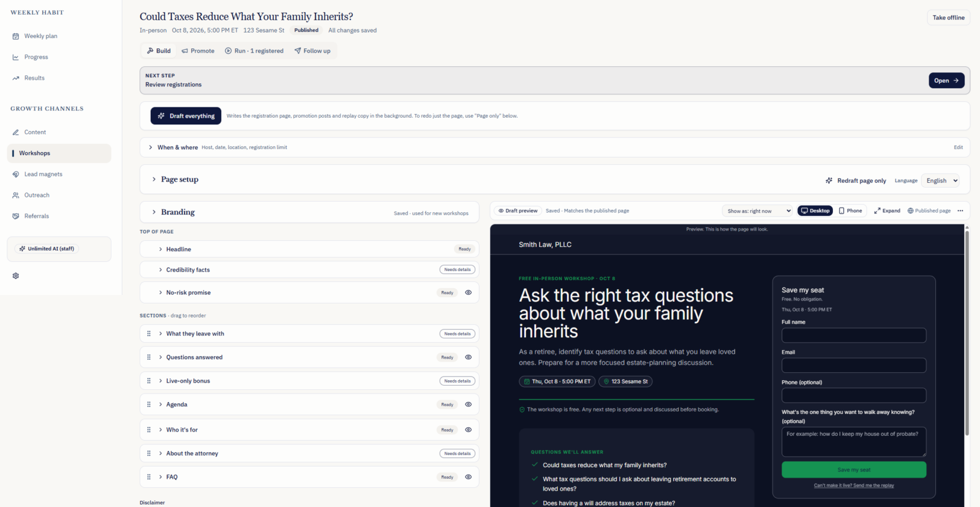This screenshot has height=507, width=980.
Task: Click the Outreach people icon
Action: [16, 195]
